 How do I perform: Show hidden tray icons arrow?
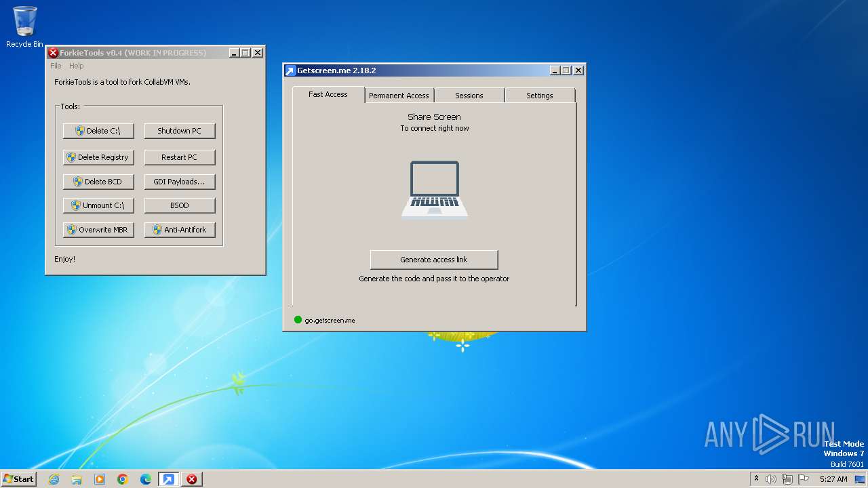click(756, 479)
